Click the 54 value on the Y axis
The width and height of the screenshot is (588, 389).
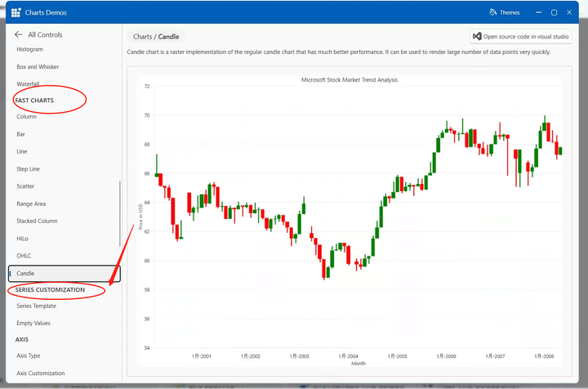click(x=147, y=348)
